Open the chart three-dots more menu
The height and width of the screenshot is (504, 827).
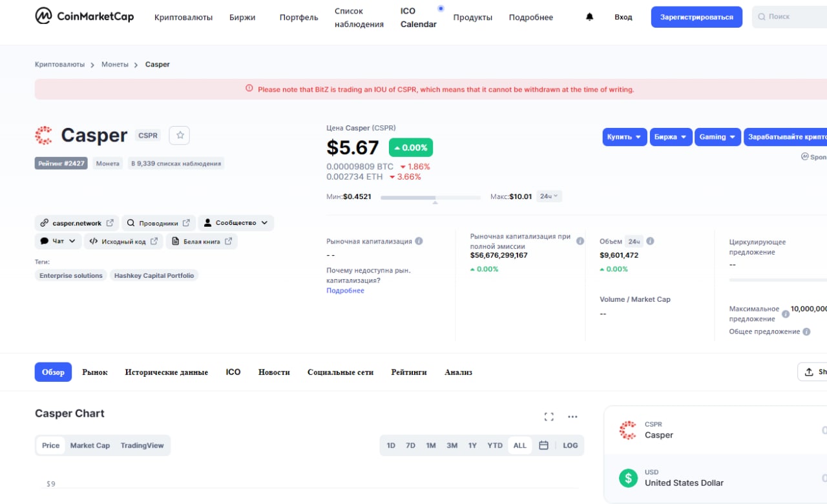point(572,417)
